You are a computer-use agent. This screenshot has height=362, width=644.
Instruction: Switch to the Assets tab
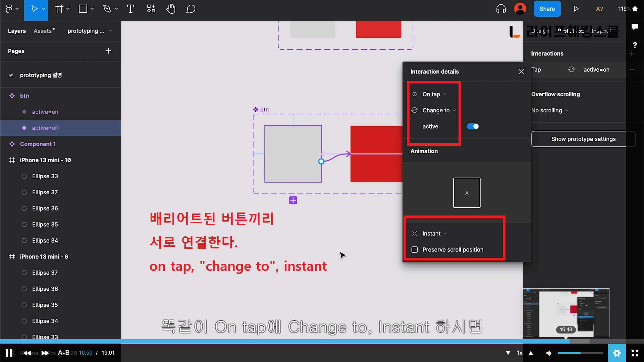[43, 31]
